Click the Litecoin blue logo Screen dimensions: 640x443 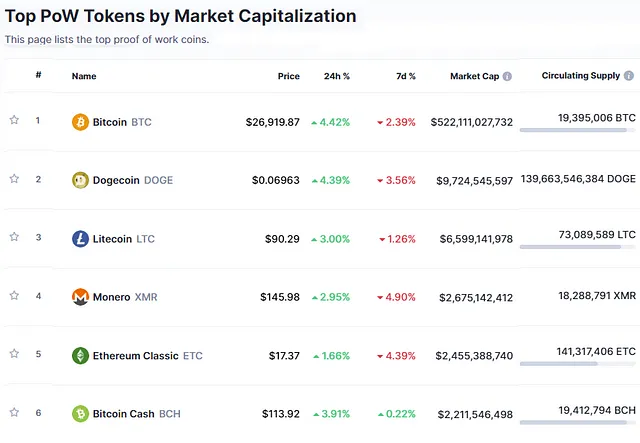click(x=80, y=239)
